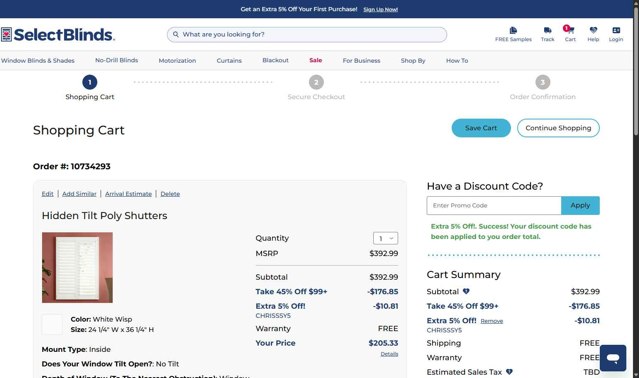This screenshot has width=639, height=378.
Task: Click Have a Discount Code? heading
Action: point(485,186)
